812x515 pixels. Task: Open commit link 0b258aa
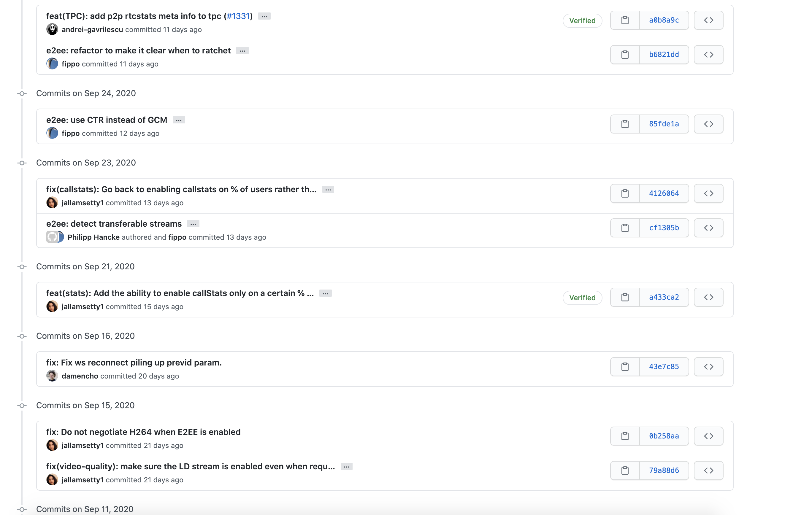[x=664, y=436]
